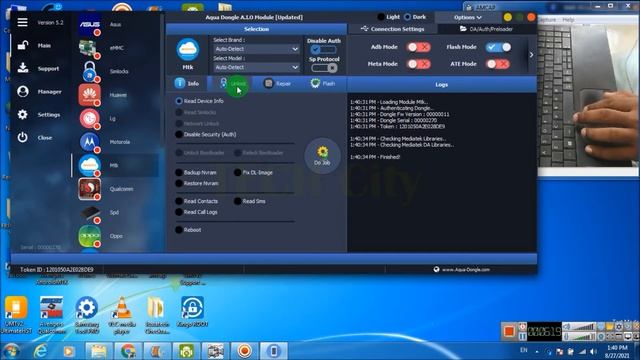Screen dimensions: 640x360
Task: Select Backup Nvram option
Action: [x=196, y=173]
